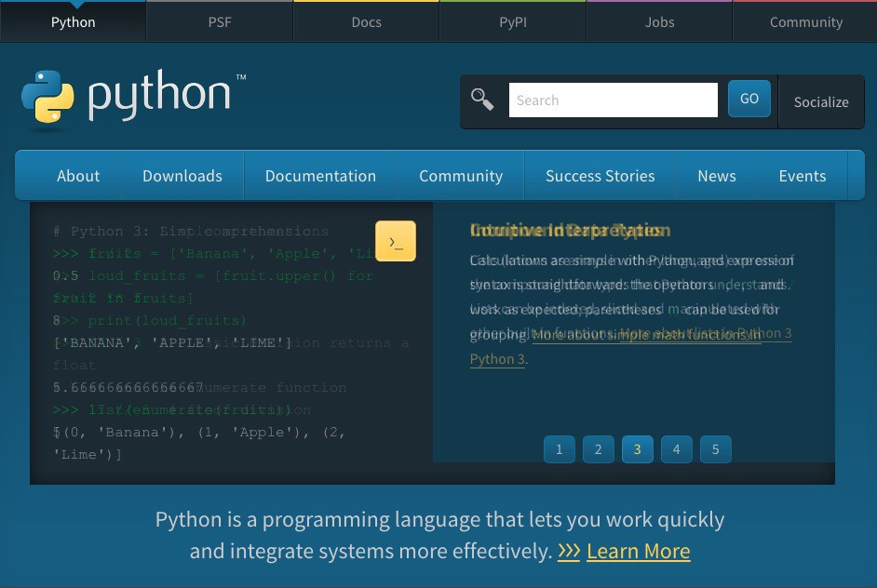
Task: Open the Downloads navigation menu
Action: 182,176
